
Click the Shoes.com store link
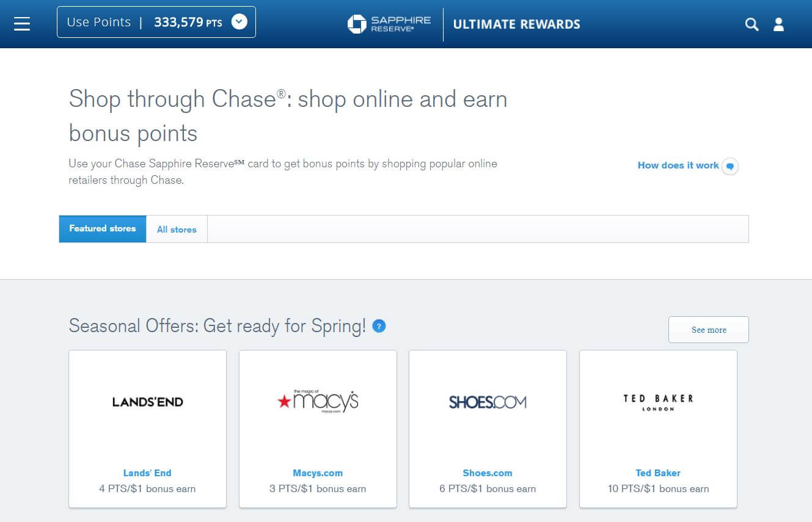point(488,473)
